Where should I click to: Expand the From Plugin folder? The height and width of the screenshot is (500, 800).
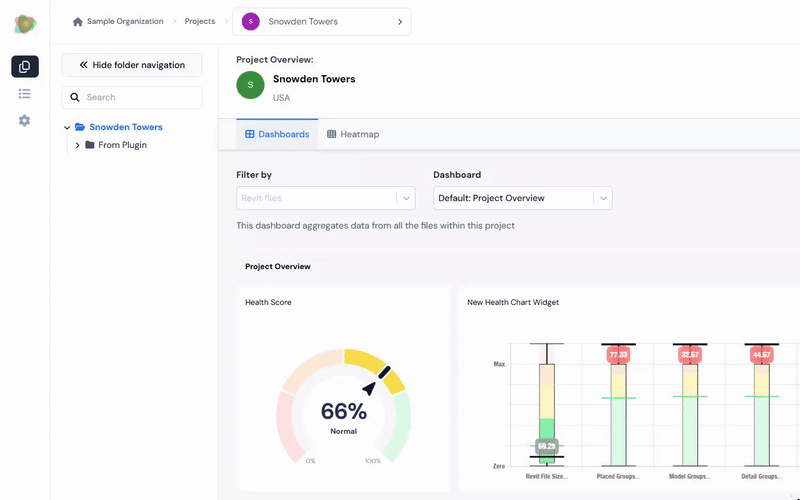pyautogui.click(x=78, y=145)
